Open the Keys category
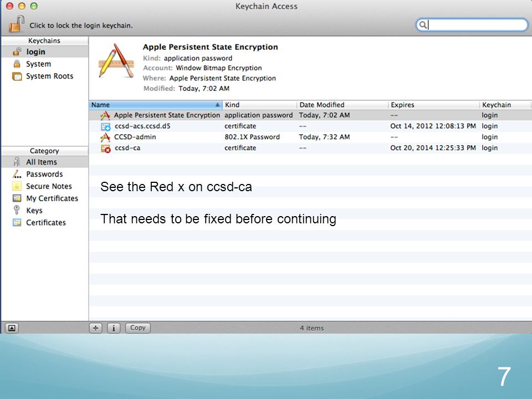This screenshot has height=399, width=532. [x=45, y=211]
